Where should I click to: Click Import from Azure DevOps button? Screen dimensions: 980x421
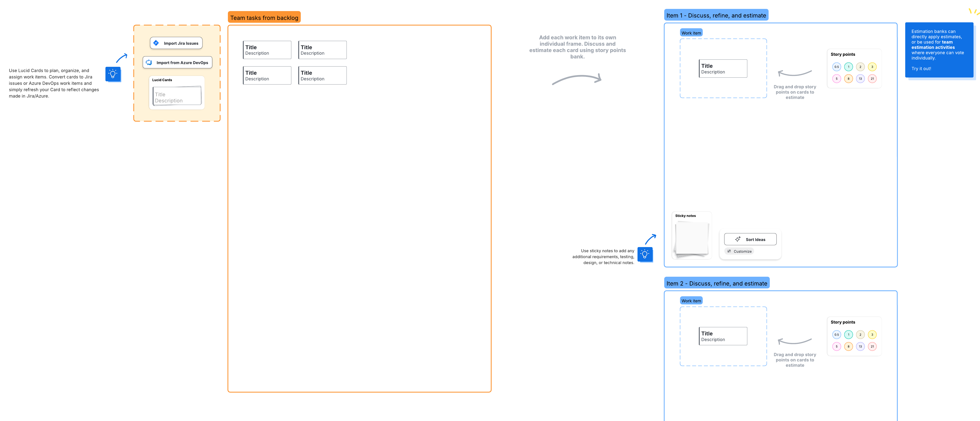[x=177, y=63]
